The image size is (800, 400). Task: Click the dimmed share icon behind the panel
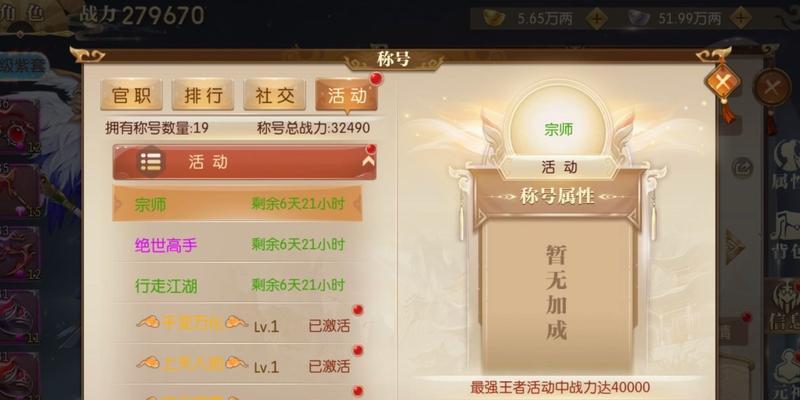pyautogui.click(x=740, y=166)
